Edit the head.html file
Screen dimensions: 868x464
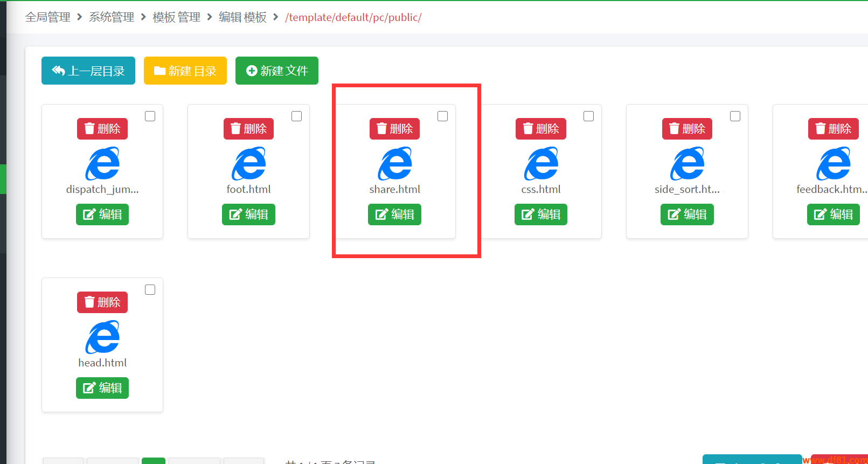[x=102, y=388]
